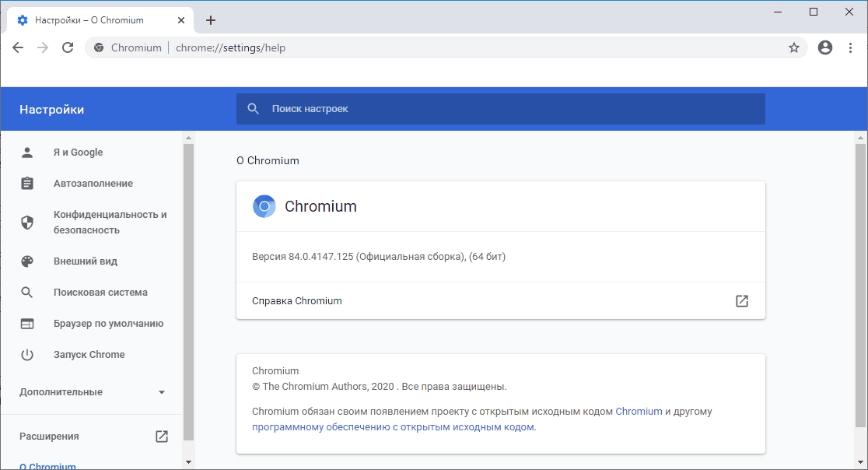This screenshot has width=868, height=470.
Task: Click the browser window icon for default browser
Action: pos(27,323)
